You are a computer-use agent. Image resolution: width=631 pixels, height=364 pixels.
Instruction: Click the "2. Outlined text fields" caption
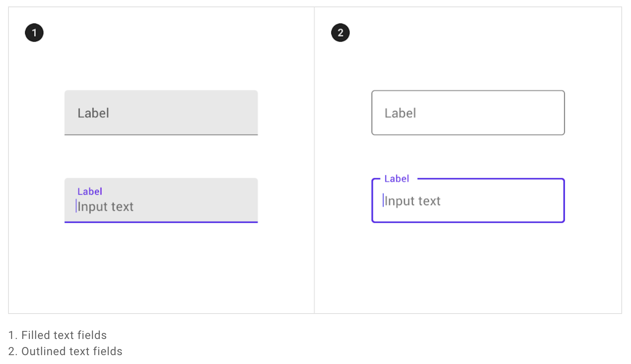coord(65,351)
